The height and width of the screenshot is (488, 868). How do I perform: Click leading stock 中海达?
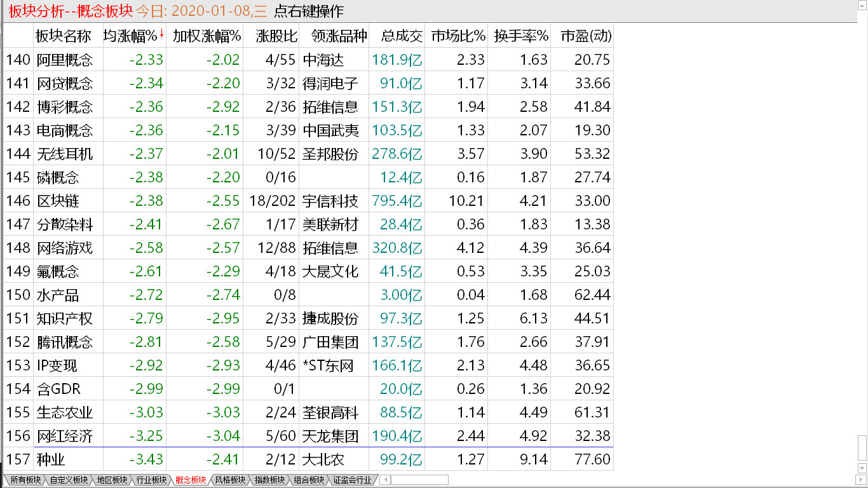[323, 60]
